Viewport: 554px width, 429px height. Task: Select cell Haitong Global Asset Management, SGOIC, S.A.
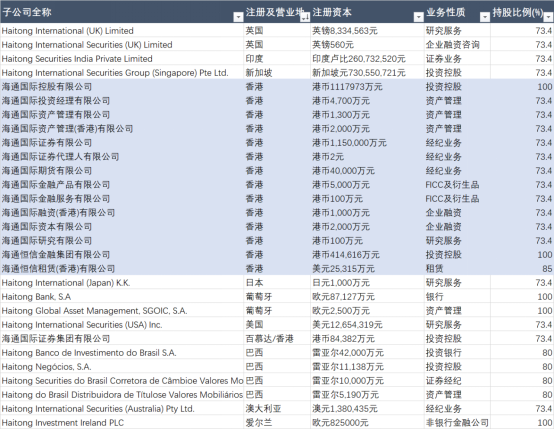[122, 311]
